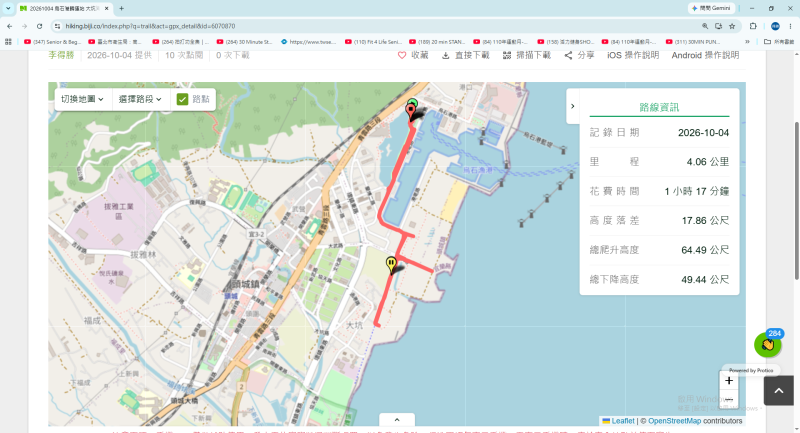
Task: Click the yellow pause marker on the route
Action: coord(391,265)
